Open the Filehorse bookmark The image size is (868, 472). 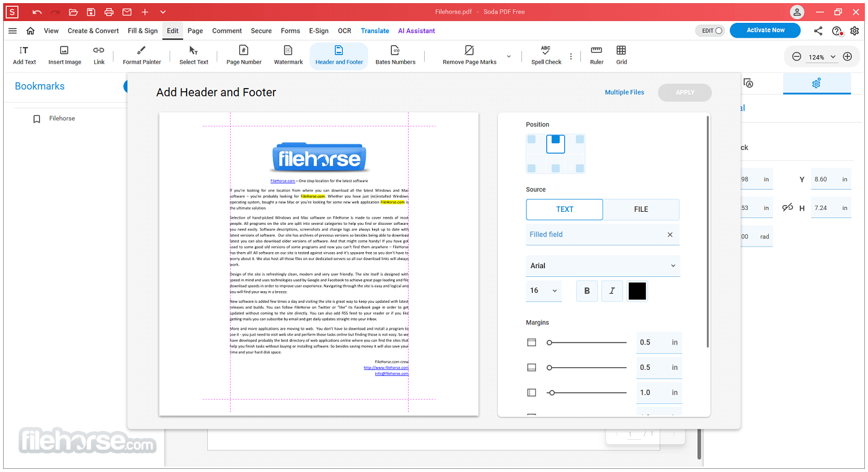62,118
